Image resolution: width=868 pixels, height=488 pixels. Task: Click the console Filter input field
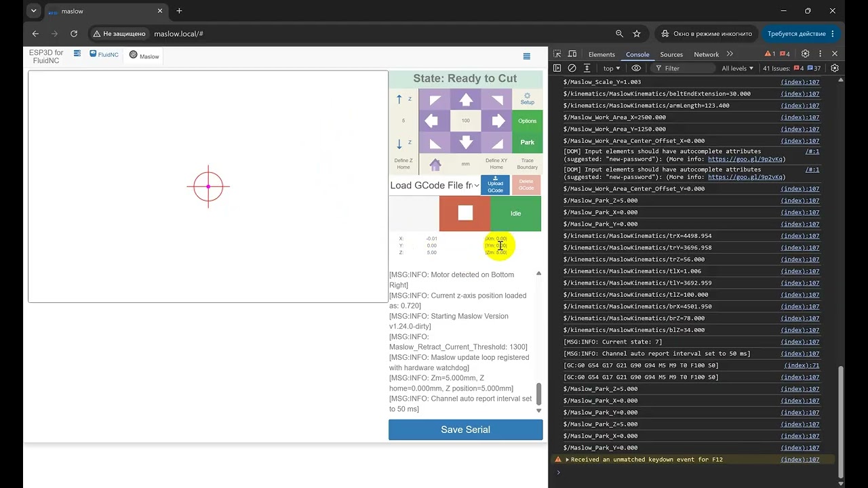683,68
